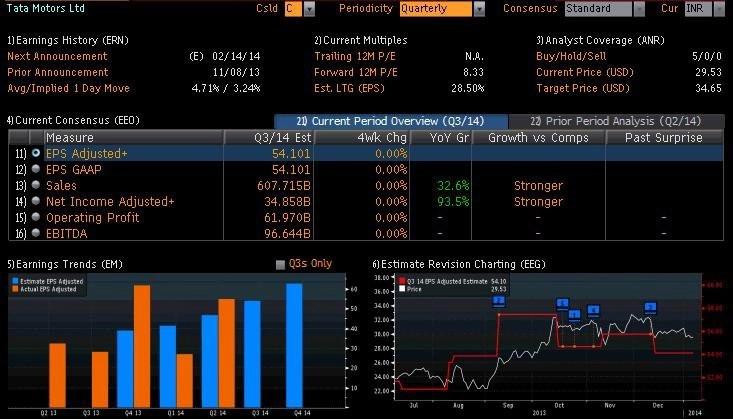Image resolution: width=733 pixels, height=419 pixels.
Task: Click the EBITDA estimate 96.644B
Action: tap(287, 233)
